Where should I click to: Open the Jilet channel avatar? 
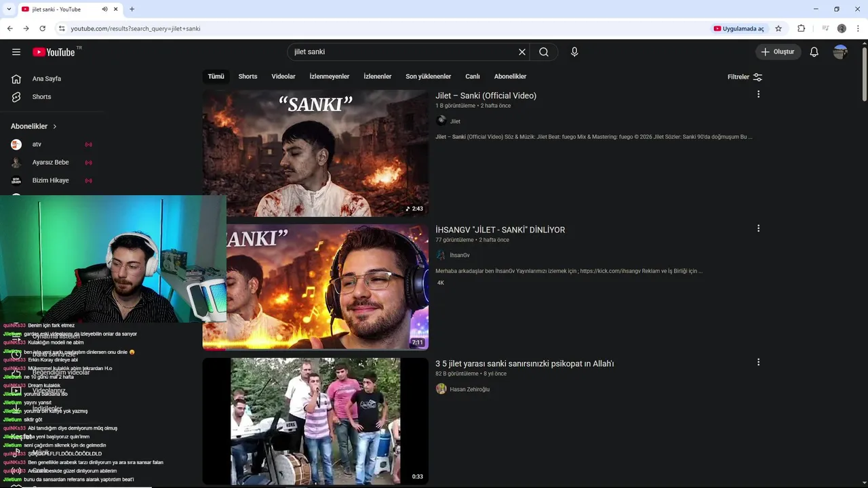[x=441, y=121]
